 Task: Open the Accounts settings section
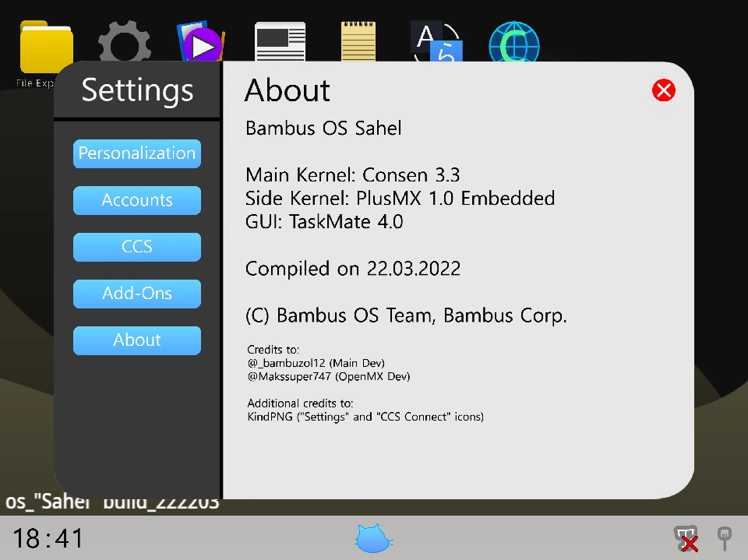tap(136, 200)
